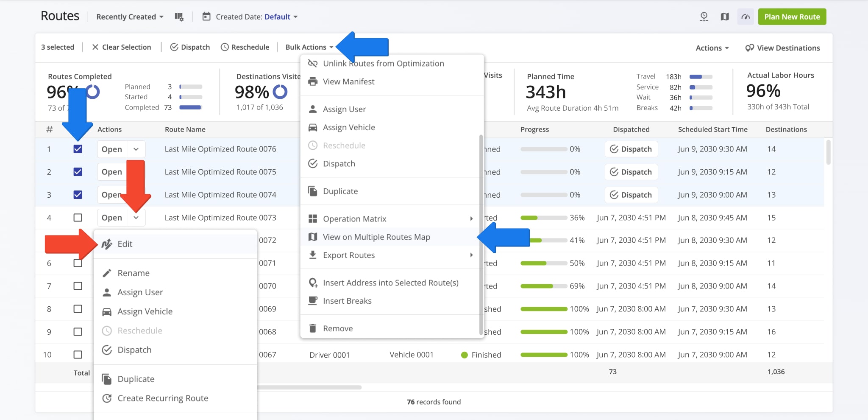The height and width of the screenshot is (420, 868).
Task: Uncheck the checkbox for Route 0074
Action: point(78,195)
